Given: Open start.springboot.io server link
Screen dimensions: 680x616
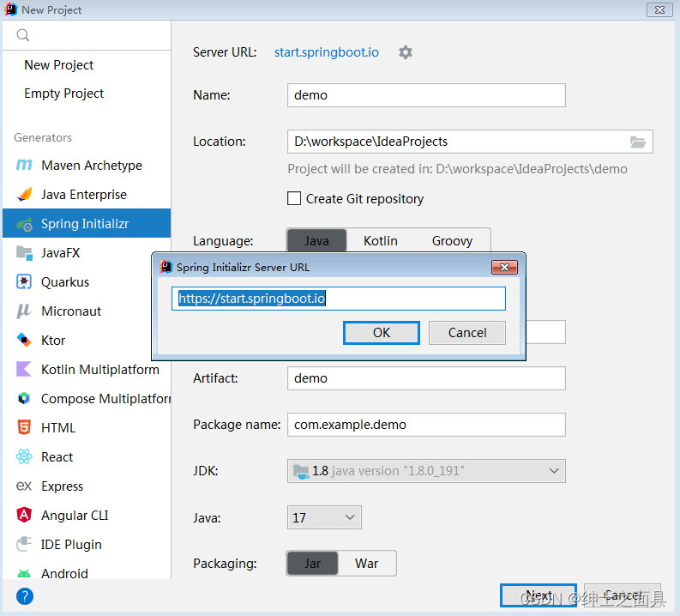Looking at the screenshot, I should point(326,52).
